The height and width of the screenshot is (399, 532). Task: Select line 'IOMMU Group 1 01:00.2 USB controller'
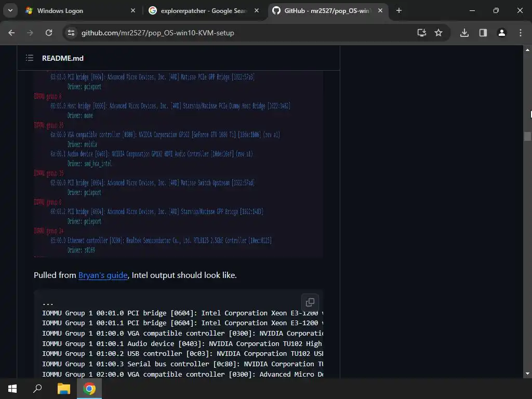tap(182, 353)
